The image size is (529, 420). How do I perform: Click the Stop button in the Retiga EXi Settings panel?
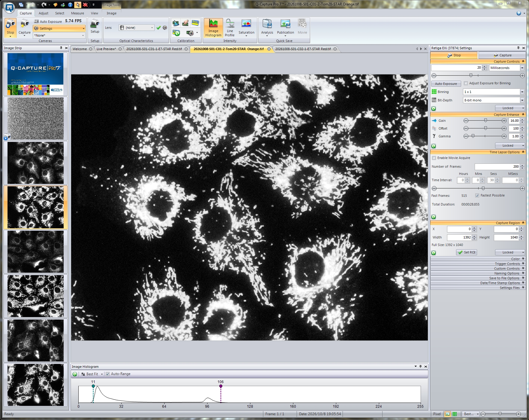454,55
